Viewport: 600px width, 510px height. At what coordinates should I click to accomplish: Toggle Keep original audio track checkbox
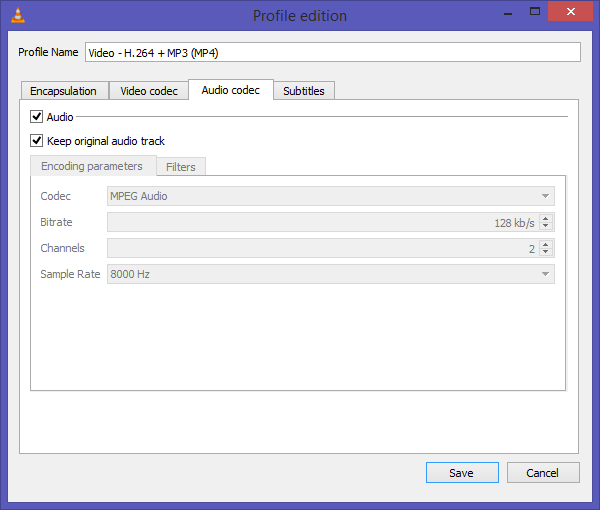coord(36,140)
